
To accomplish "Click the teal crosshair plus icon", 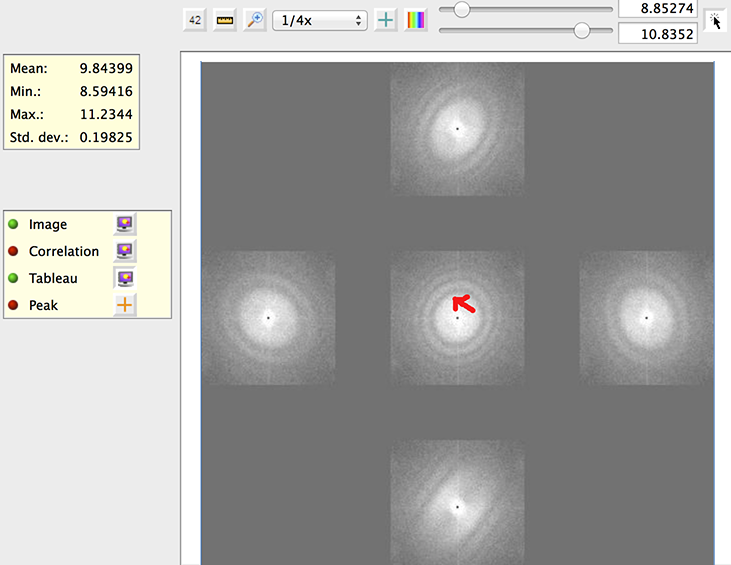I will pyautogui.click(x=386, y=20).
